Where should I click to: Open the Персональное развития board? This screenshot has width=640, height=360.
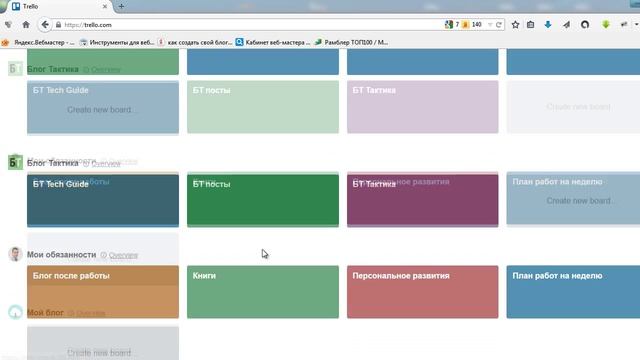point(422,291)
